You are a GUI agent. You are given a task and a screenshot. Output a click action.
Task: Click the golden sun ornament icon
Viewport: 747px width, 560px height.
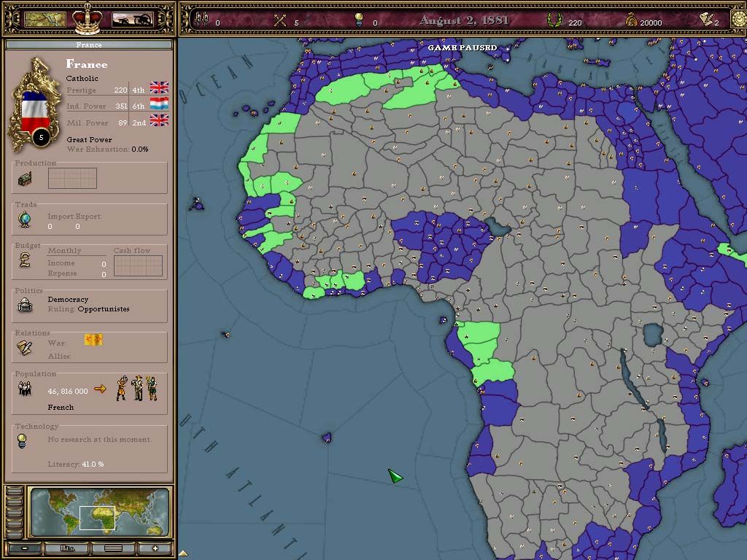[740, 19]
